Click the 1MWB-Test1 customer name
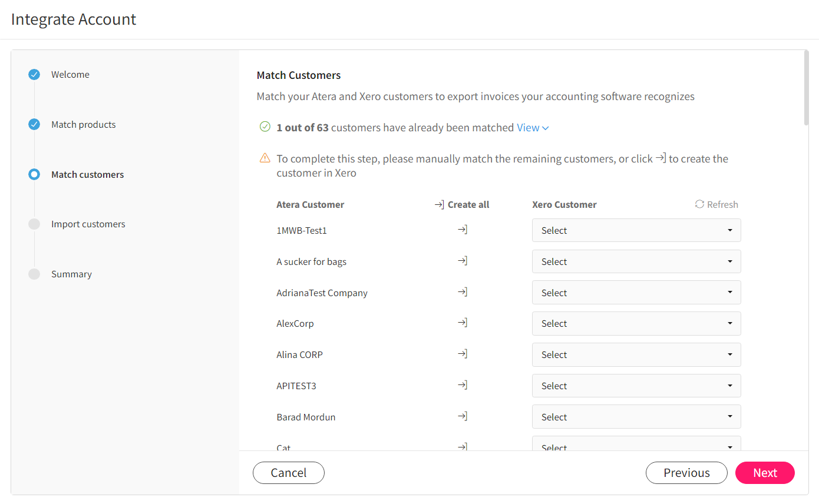This screenshot has height=504, width=819. tap(302, 231)
